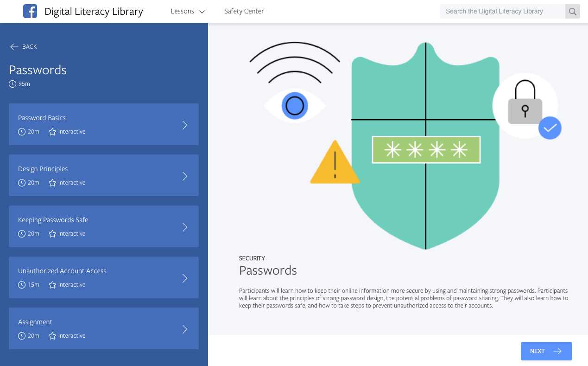
Task: Expand the Design Principles lesson chevron
Action: coord(184,176)
